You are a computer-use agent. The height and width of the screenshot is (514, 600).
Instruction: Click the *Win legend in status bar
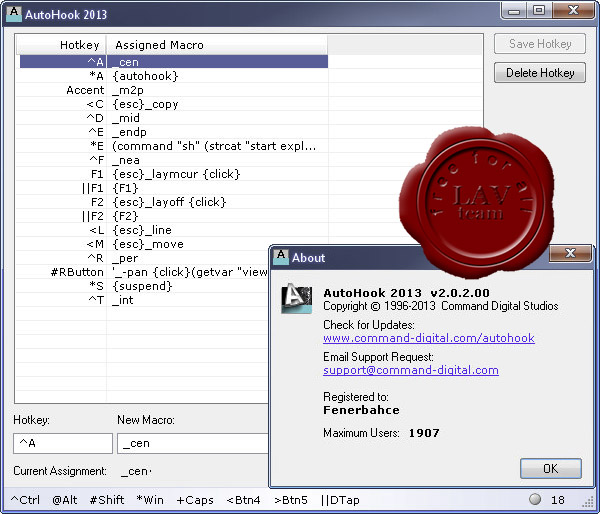click(x=150, y=500)
